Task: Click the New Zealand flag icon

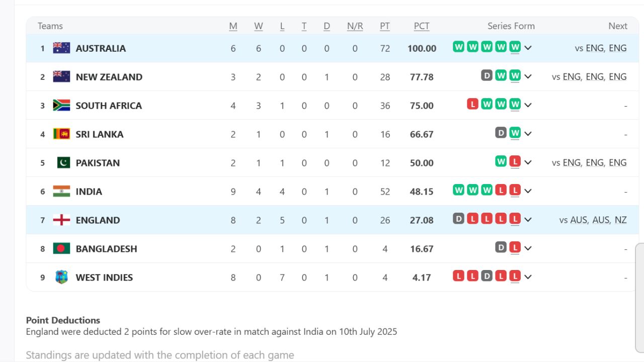Action: [61, 76]
